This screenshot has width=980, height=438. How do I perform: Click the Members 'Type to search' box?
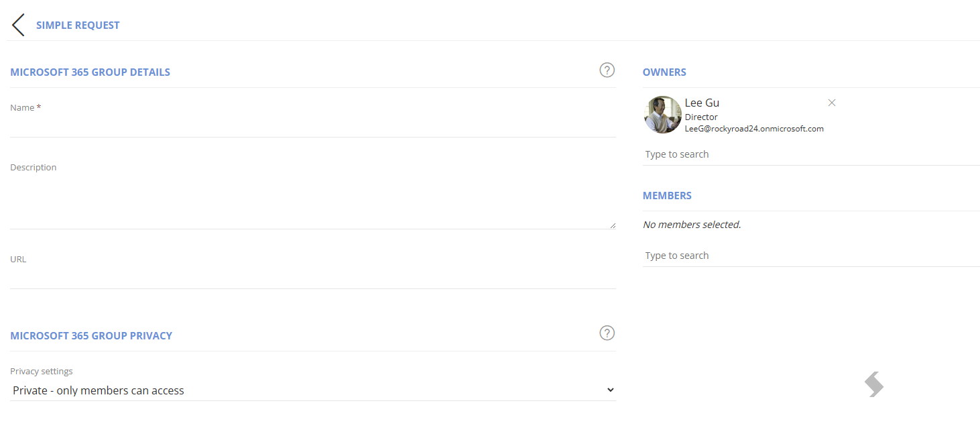tap(811, 256)
